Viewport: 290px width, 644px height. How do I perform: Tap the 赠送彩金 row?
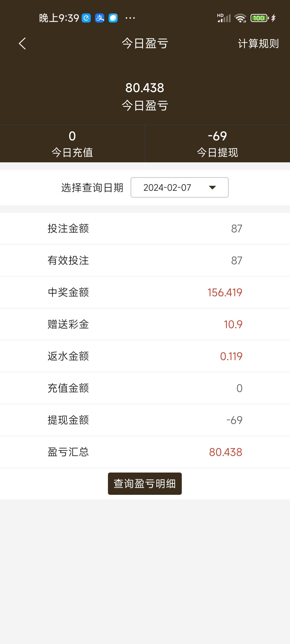(145, 324)
